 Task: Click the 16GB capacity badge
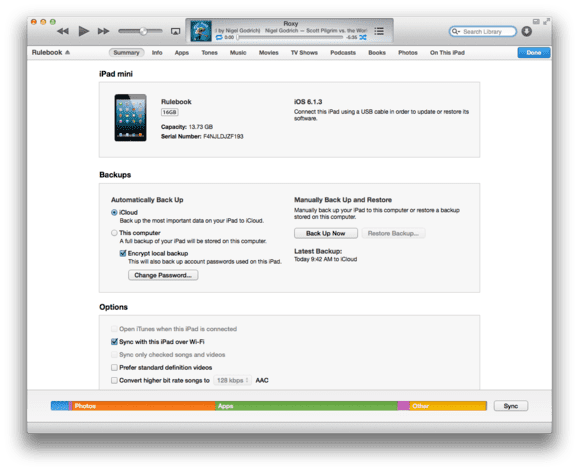click(x=169, y=112)
